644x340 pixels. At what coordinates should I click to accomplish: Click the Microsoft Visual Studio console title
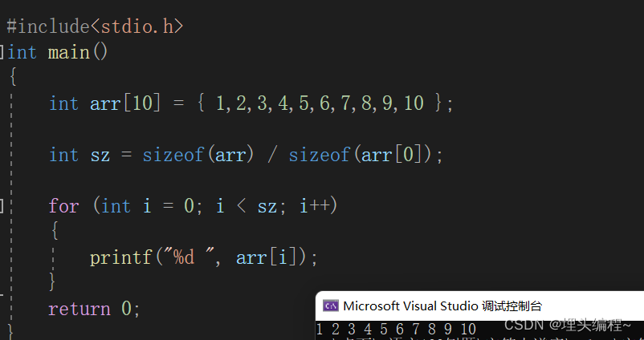point(442,306)
